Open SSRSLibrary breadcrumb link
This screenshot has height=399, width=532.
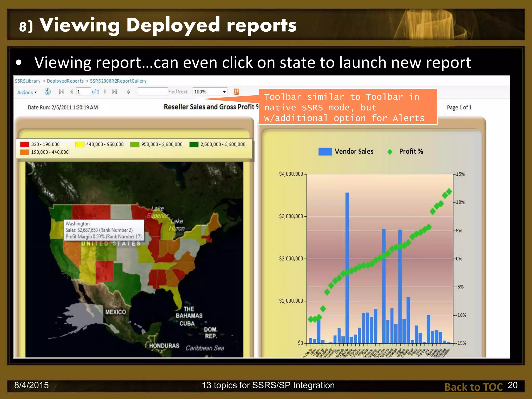coord(28,81)
